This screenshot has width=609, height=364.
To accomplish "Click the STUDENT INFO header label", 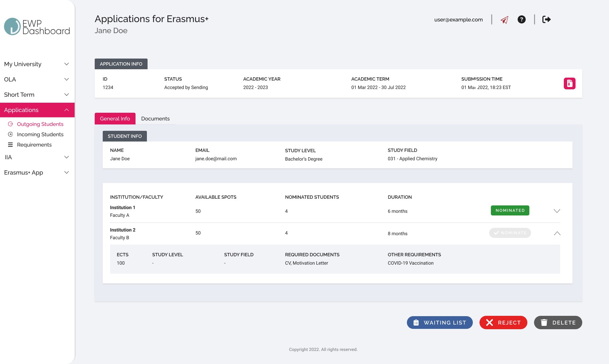I will [x=124, y=136].
